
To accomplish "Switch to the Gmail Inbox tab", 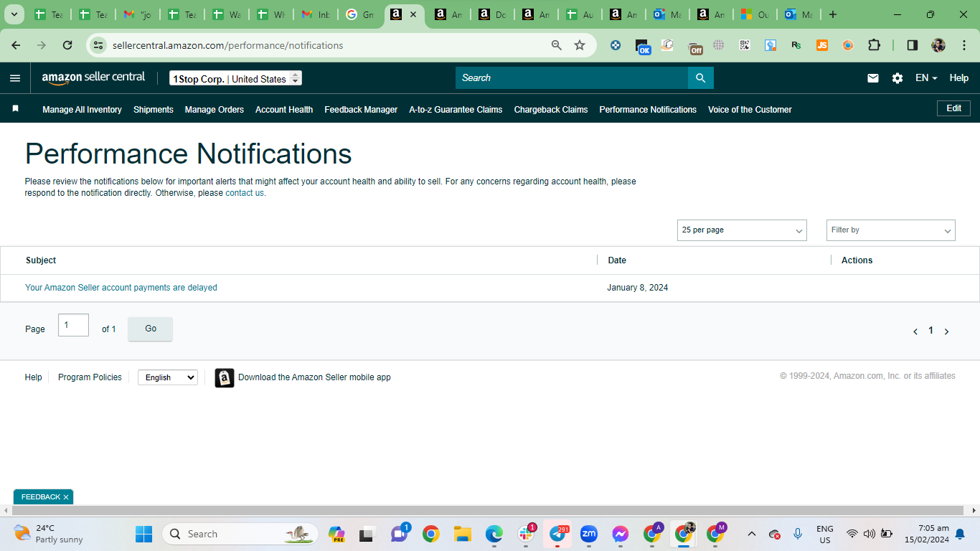I will 316,14.
